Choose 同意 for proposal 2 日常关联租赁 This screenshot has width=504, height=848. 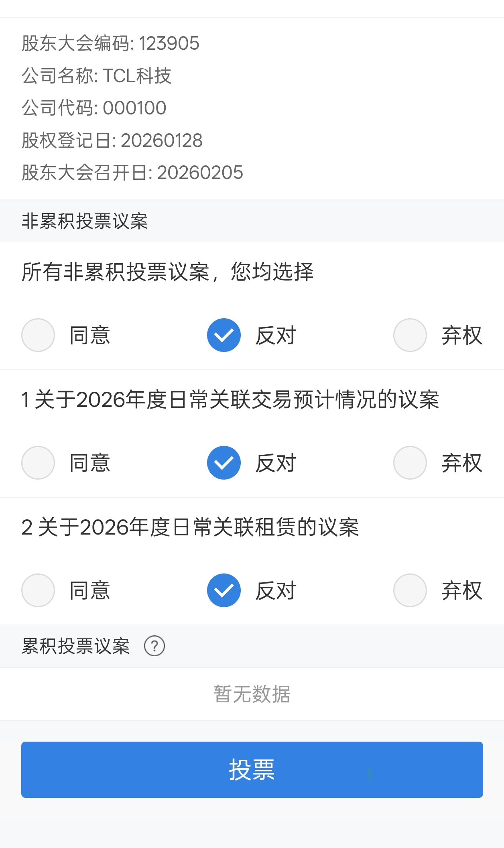(x=38, y=590)
